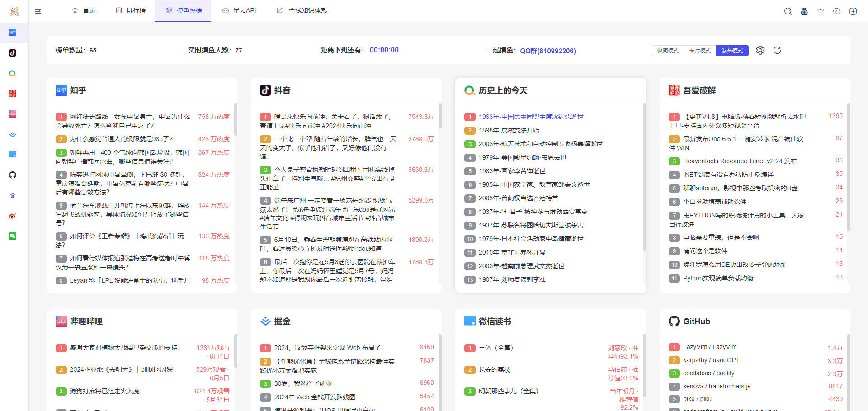Go to the 首页 tab
The width and height of the screenshot is (868, 411).
(x=84, y=10)
